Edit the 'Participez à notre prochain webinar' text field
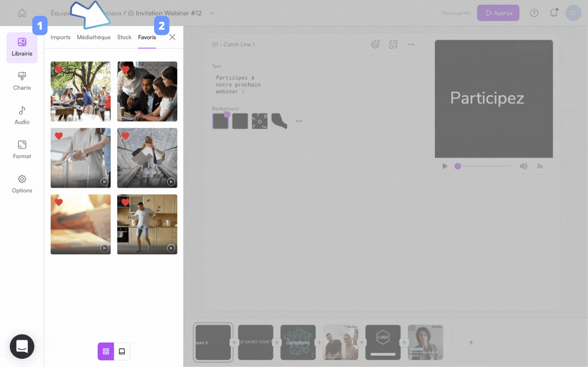Screen dimensions: 588x367 [240, 85]
